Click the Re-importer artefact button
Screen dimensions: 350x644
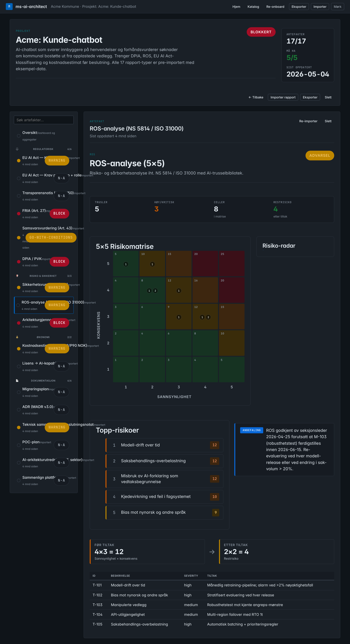point(308,121)
